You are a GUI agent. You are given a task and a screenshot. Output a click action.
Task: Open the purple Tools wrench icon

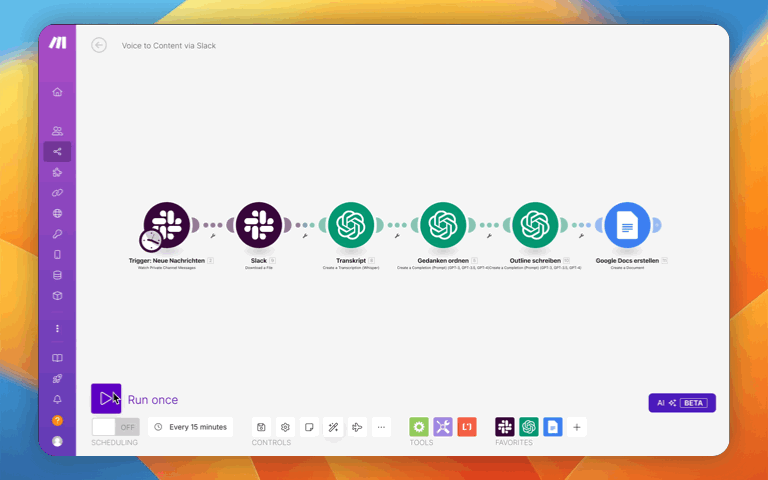[443, 427]
